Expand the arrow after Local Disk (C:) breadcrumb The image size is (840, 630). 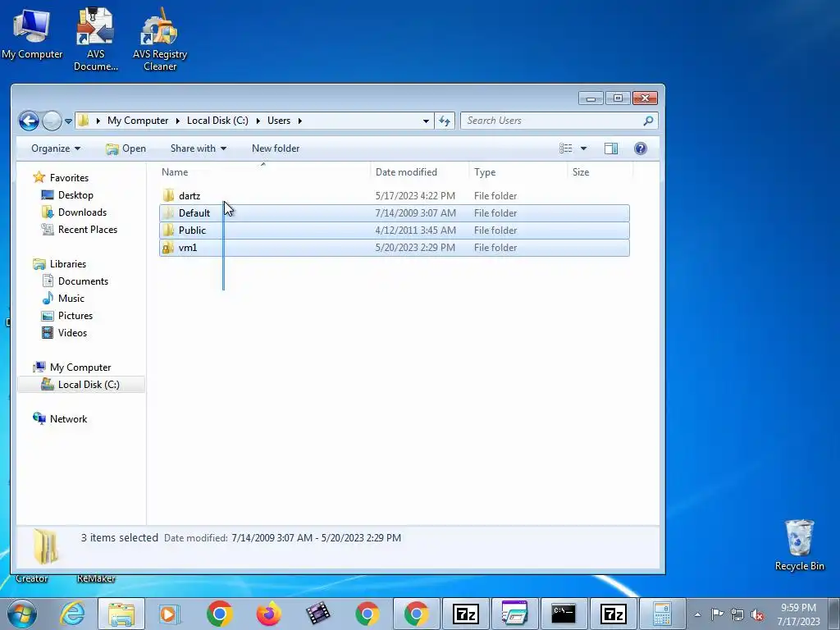point(258,121)
